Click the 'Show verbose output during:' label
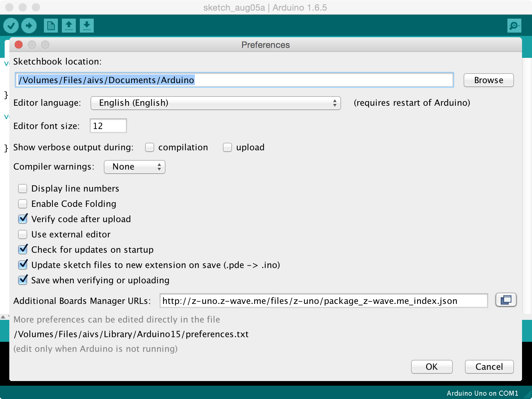This screenshot has height=399, width=532. point(73,147)
